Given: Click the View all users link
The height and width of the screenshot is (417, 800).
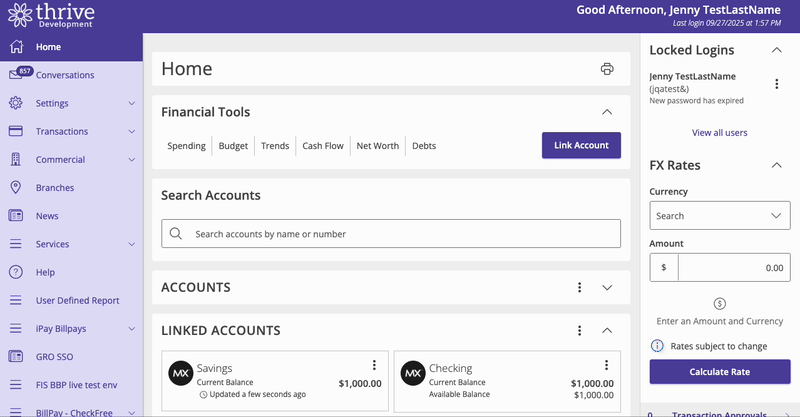Looking at the screenshot, I should click(719, 133).
